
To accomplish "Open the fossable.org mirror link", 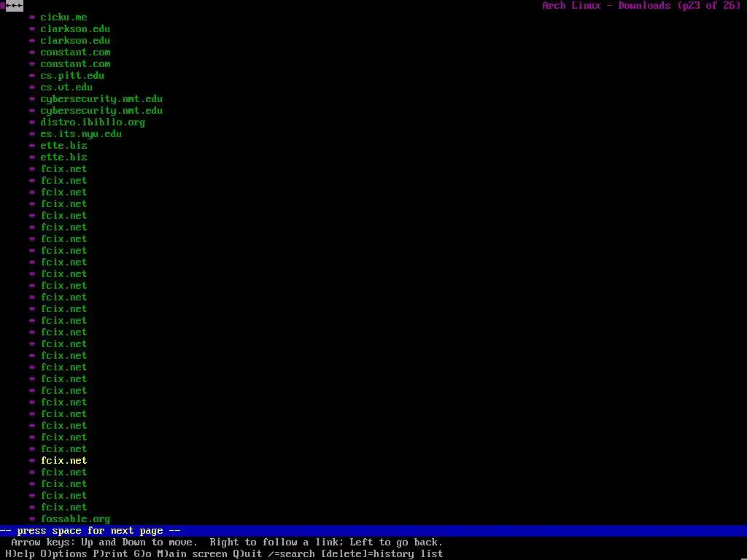I will (75, 519).
